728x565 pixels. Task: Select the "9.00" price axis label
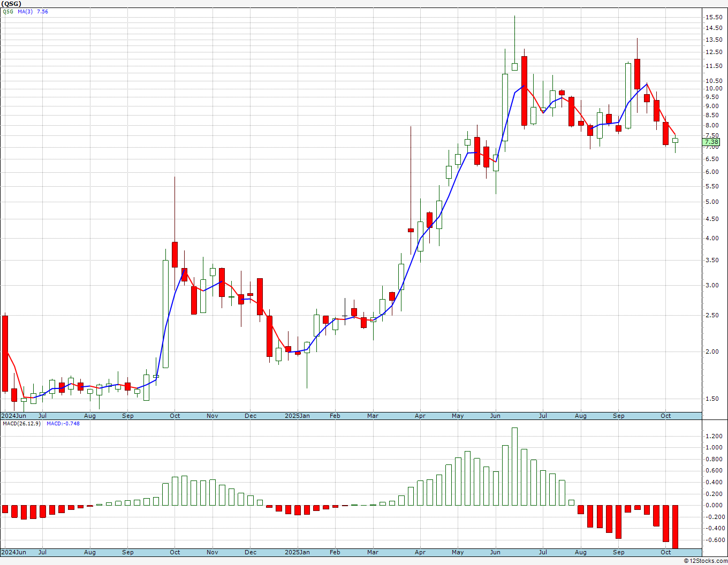[714, 106]
